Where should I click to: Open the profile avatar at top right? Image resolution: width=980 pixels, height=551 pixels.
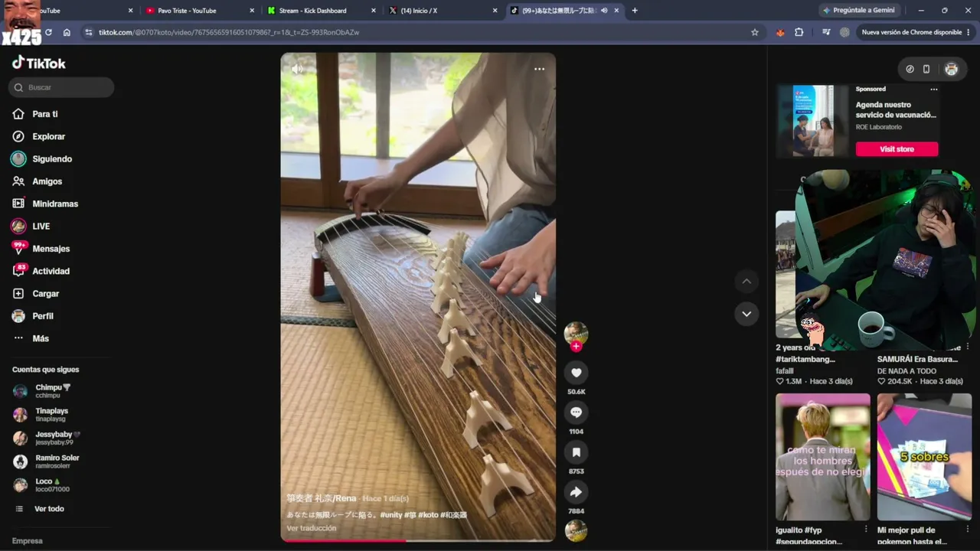[951, 69]
